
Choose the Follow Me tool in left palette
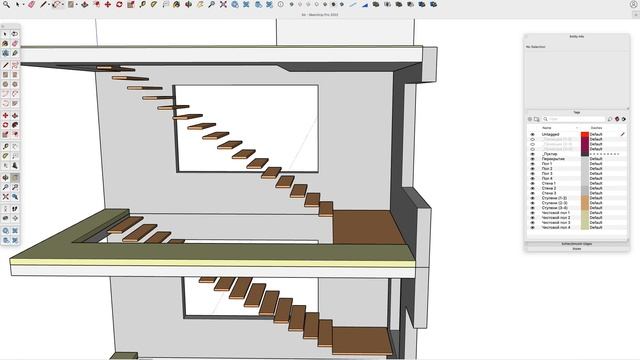click(x=15, y=125)
